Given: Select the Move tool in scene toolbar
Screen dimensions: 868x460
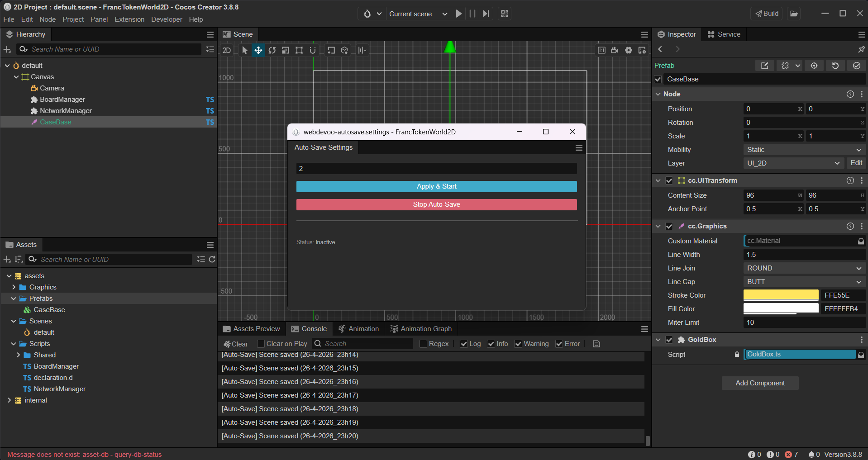Looking at the screenshot, I should pos(258,50).
